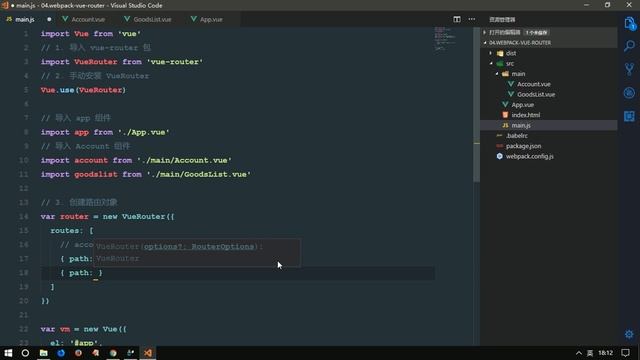Click the Chrome icon on taskbar
Viewport: 640px width, 360px height.
pyautogui.click(x=113, y=353)
